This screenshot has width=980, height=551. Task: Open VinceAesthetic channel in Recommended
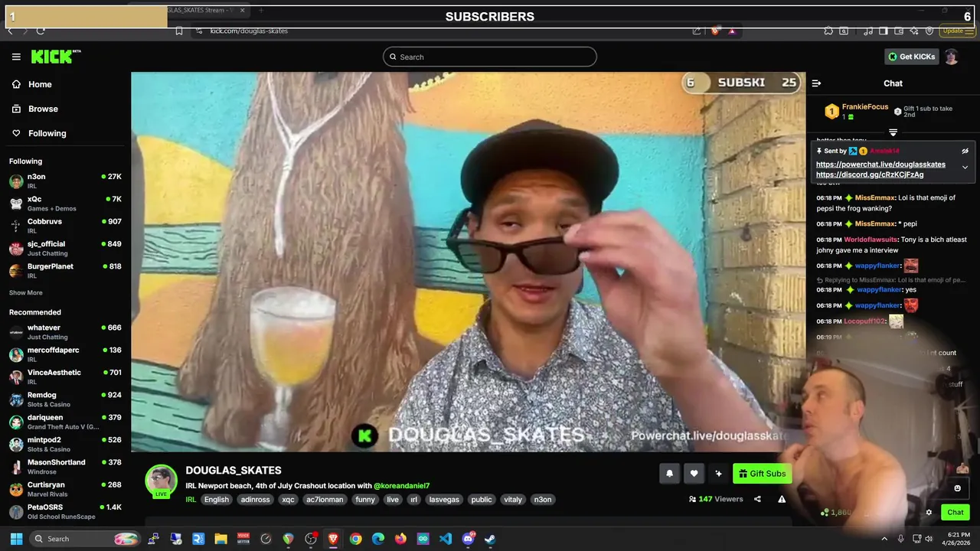click(x=65, y=377)
